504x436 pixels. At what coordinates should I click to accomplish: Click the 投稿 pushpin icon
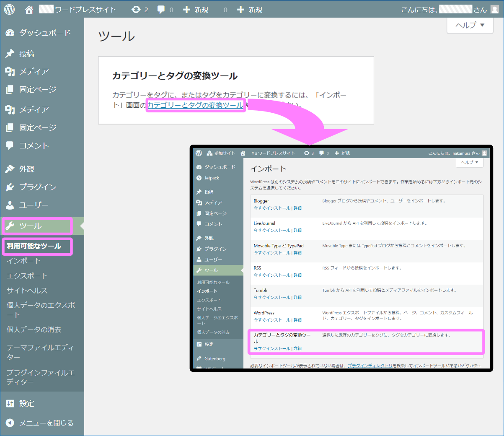(x=10, y=53)
